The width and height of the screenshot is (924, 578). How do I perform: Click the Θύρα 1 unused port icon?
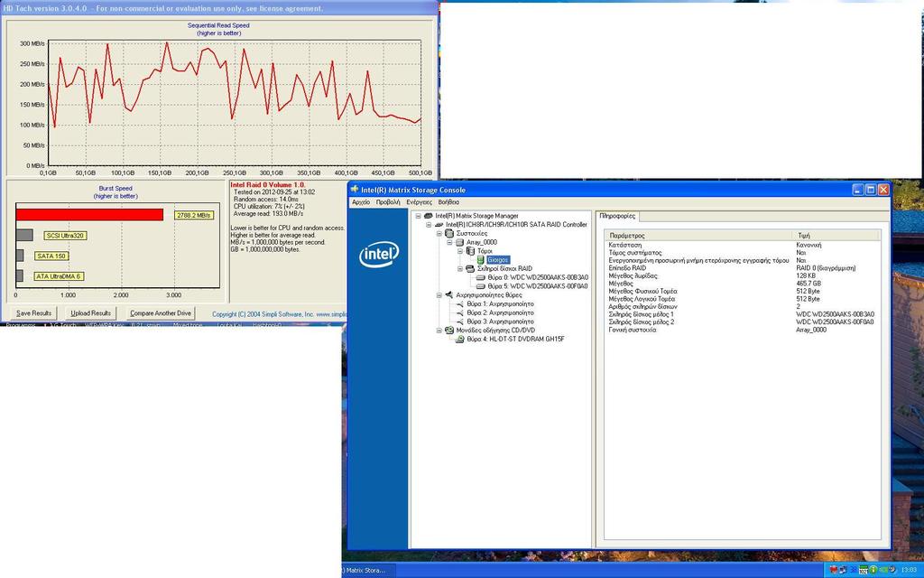460,303
